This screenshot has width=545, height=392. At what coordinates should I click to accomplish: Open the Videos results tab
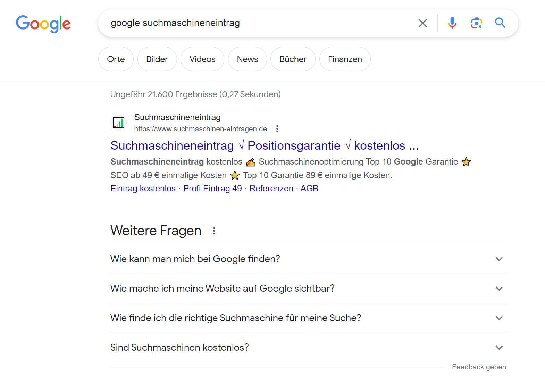202,59
